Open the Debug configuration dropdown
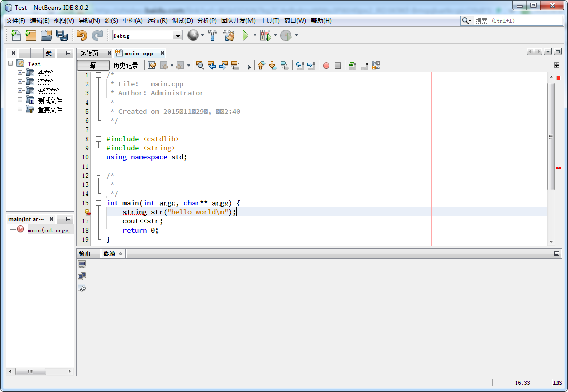 click(x=177, y=35)
